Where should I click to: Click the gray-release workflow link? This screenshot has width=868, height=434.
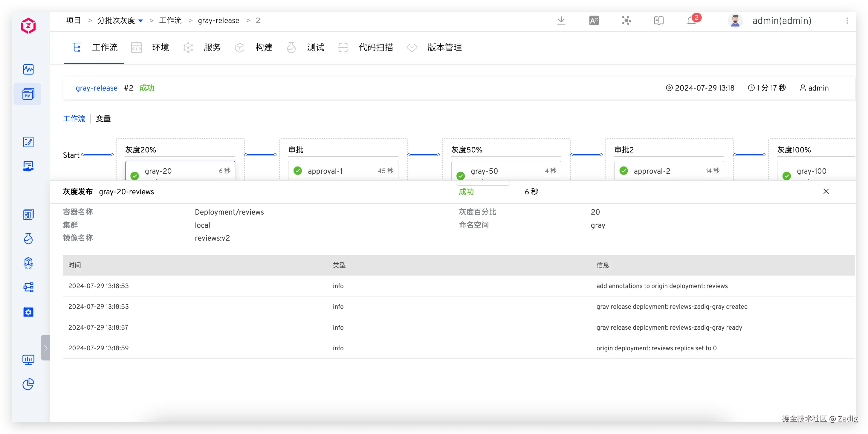(x=96, y=88)
